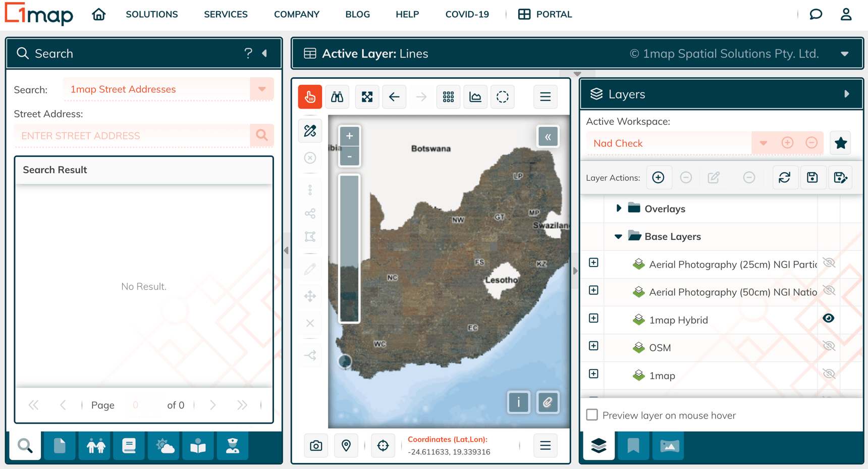Open the bookmarks tab in layers panel
868x469 pixels.
[633, 446]
